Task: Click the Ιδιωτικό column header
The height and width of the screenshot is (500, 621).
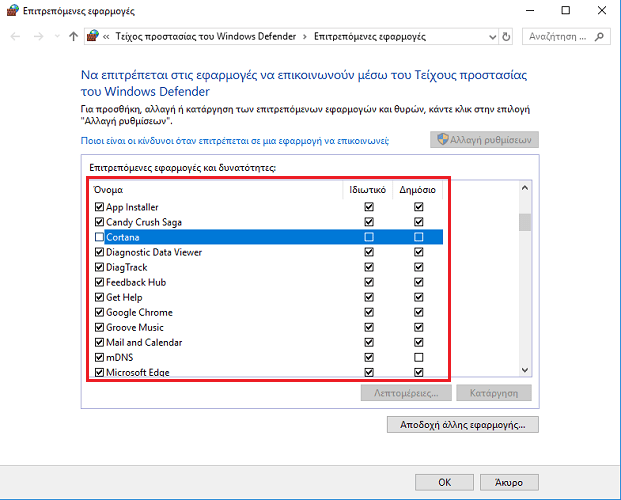Action: [x=368, y=190]
